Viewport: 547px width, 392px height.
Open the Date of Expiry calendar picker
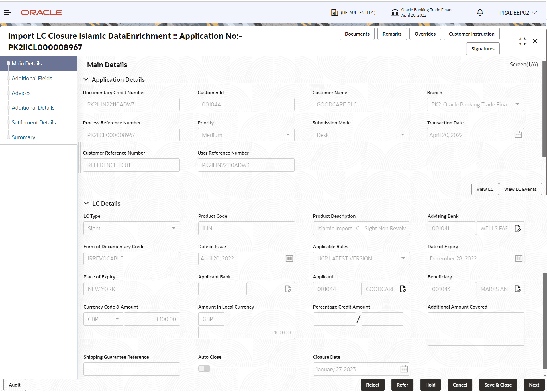point(519,258)
